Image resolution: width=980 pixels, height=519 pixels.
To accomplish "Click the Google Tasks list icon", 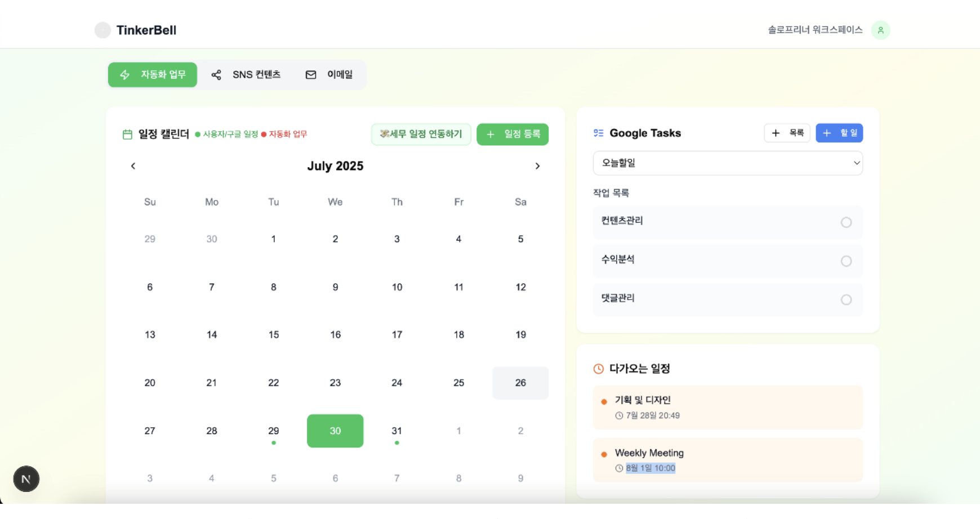I will click(598, 133).
